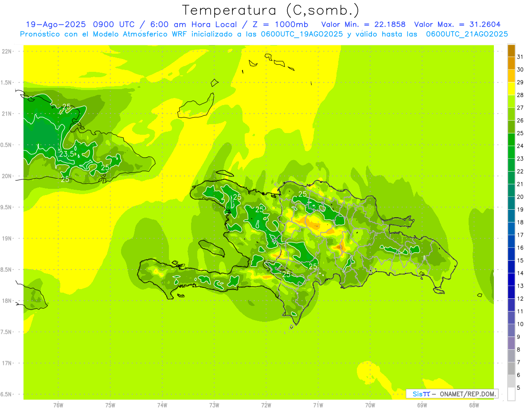Click the "23.5" contour label over Cuba
532x411 pixels.
(66, 154)
